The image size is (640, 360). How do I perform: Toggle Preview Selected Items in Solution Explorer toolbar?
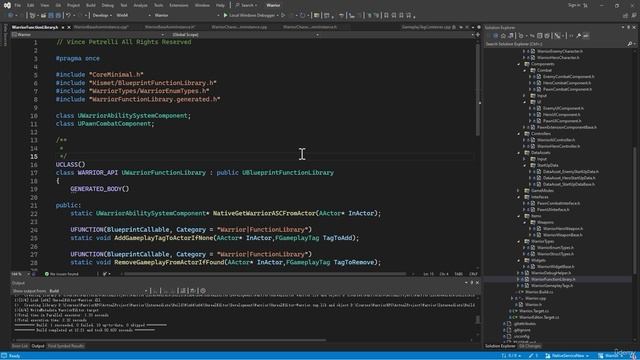pos(586,36)
